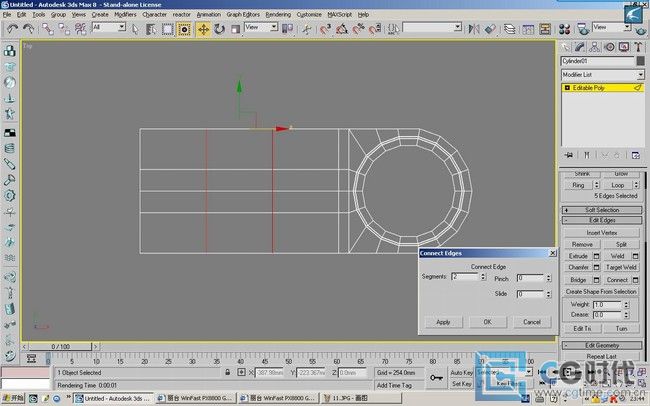Open the Render Scene dialog icon

click(582, 29)
